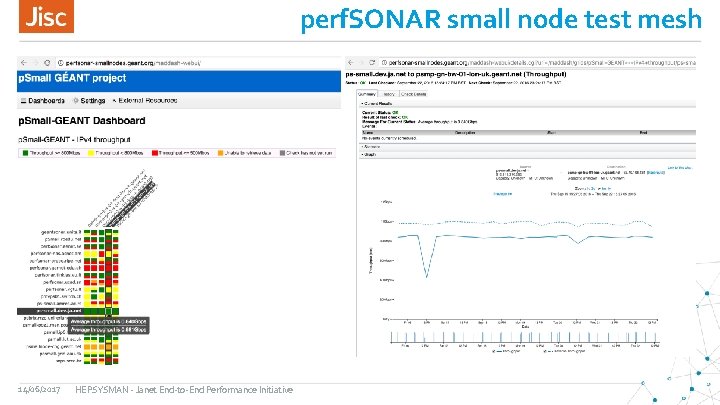Click the range timeline strip below the throughput graph
Viewport: 720px width, 405px height.
[524, 338]
